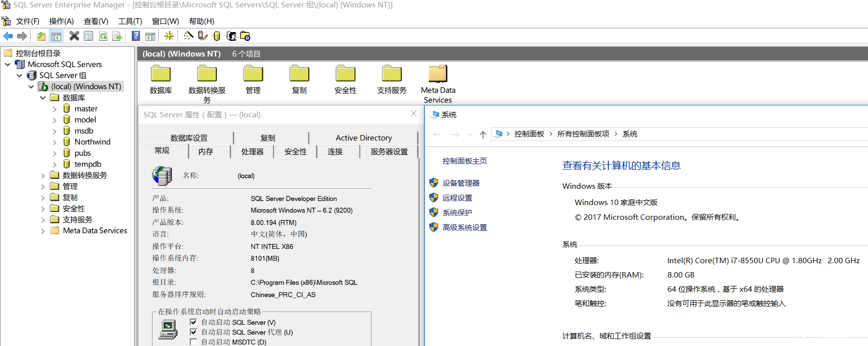Click the Back arrow in Enterprise Manager toolbar
The height and width of the screenshot is (346, 868).
pos(8,36)
